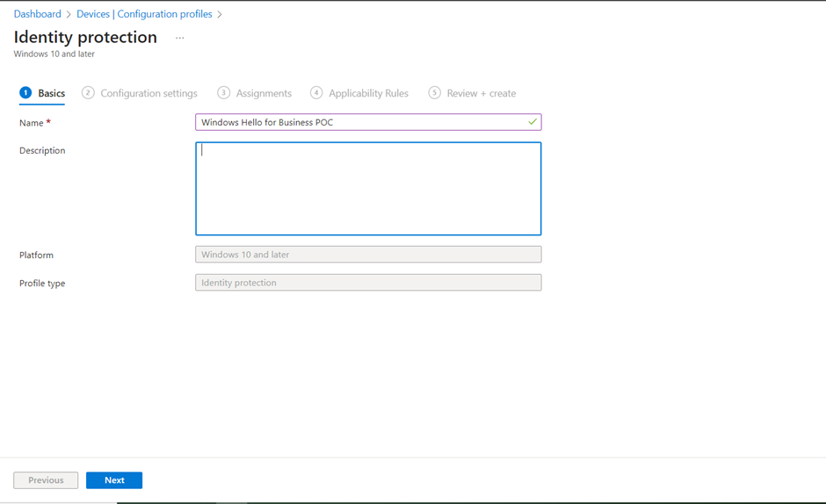Click the Platform label

[36, 255]
